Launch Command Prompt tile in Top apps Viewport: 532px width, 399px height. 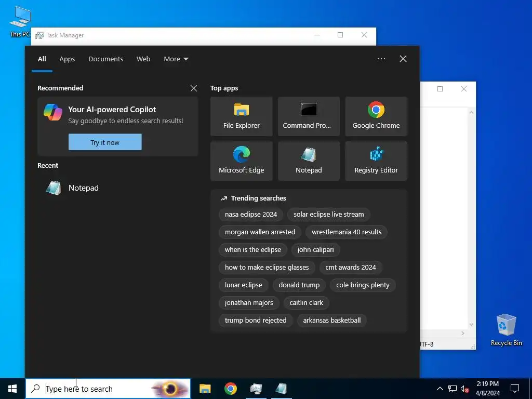click(x=309, y=116)
